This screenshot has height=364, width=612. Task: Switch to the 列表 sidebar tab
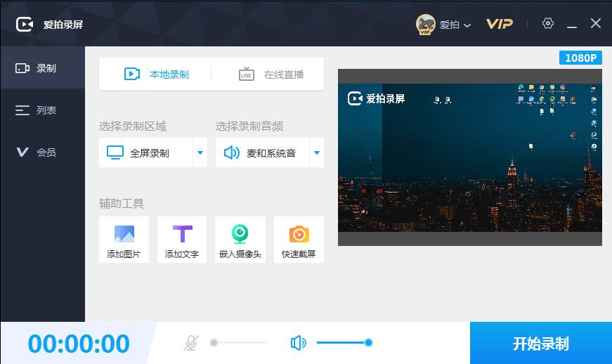[x=42, y=110]
